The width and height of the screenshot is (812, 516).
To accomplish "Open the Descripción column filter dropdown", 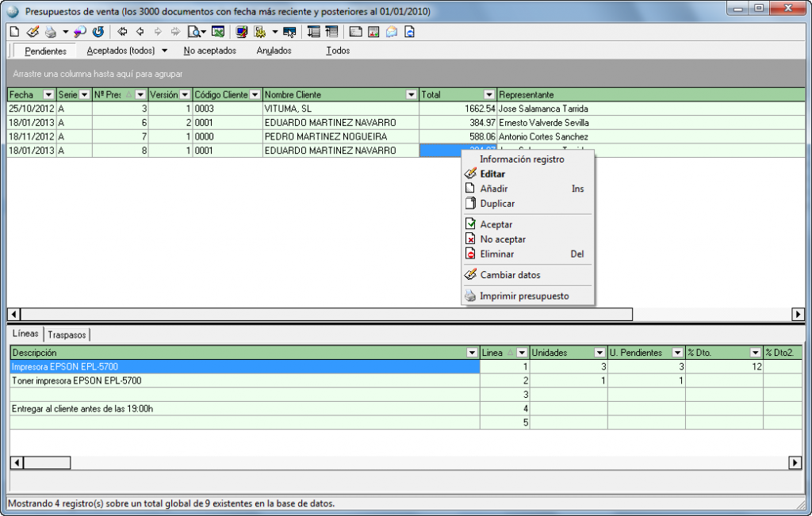I will point(473,353).
